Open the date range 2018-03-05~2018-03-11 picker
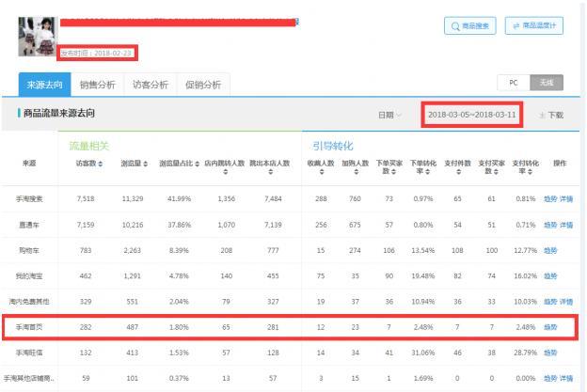587x392 pixels. (x=471, y=115)
